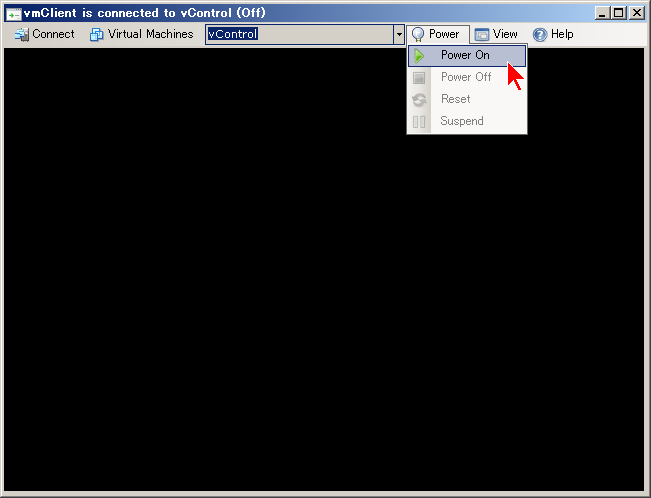This screenshot has width=651, height=498.
Task: Close the vmClient window
Action: pyautogui.click(x=636, y=13)
